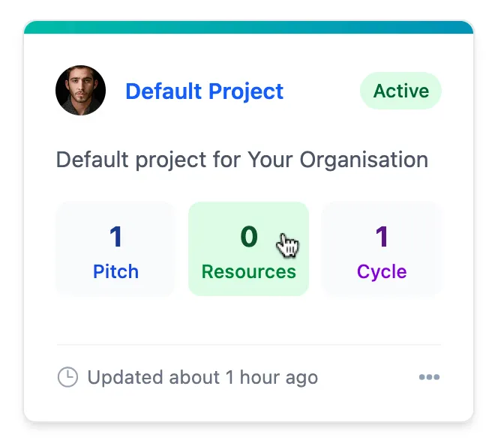Open the Resources count tile

[x=248, y=249]
